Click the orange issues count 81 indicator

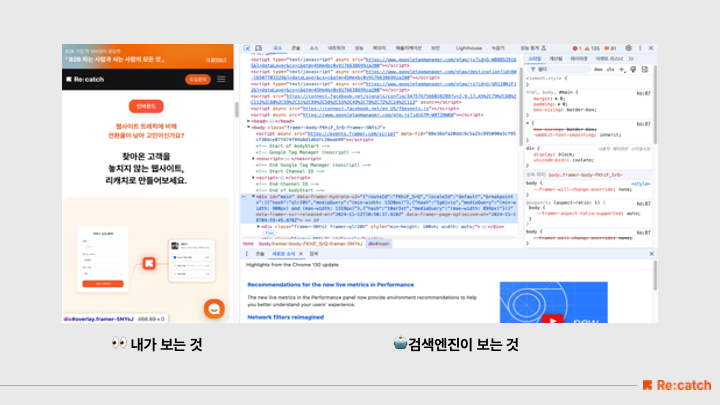[610, 48]
